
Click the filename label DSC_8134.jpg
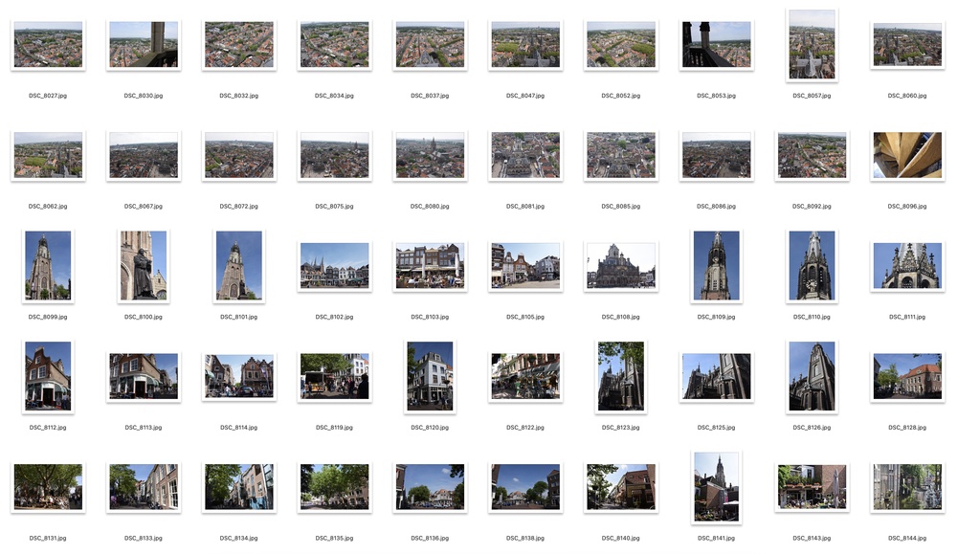point(238,538)
